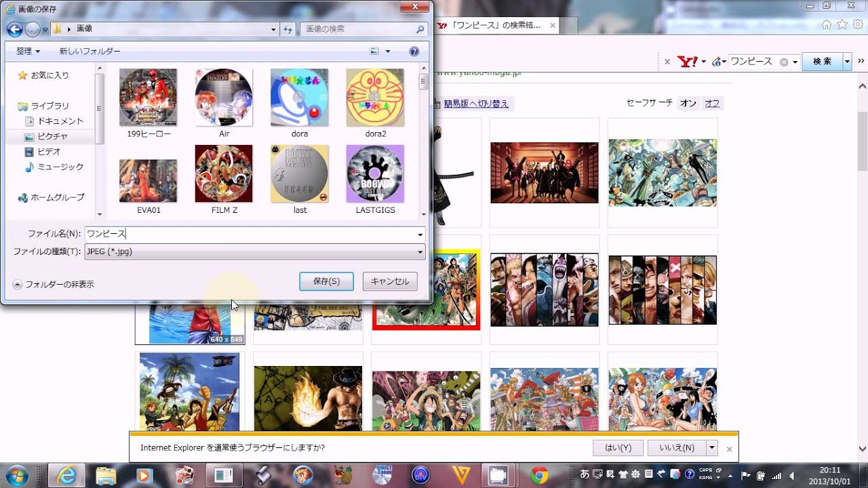Screen dimensions: 868x488
Task: Expand the address bar history dropdown
Action: tap(274, 29)
